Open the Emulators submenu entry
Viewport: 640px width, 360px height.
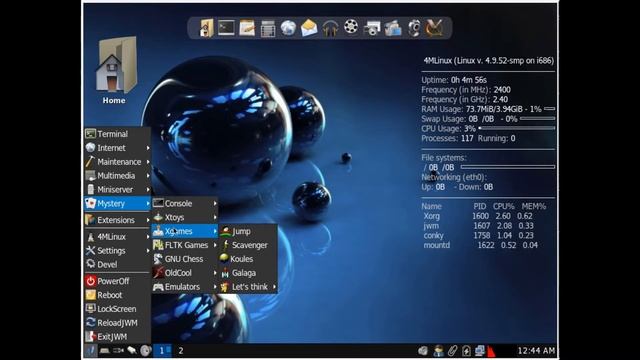(x=185, y=287)
